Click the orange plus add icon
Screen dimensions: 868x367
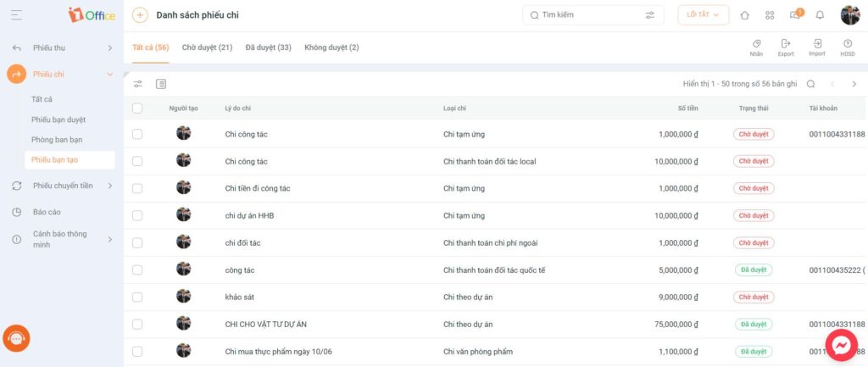(x=140, y=15)
